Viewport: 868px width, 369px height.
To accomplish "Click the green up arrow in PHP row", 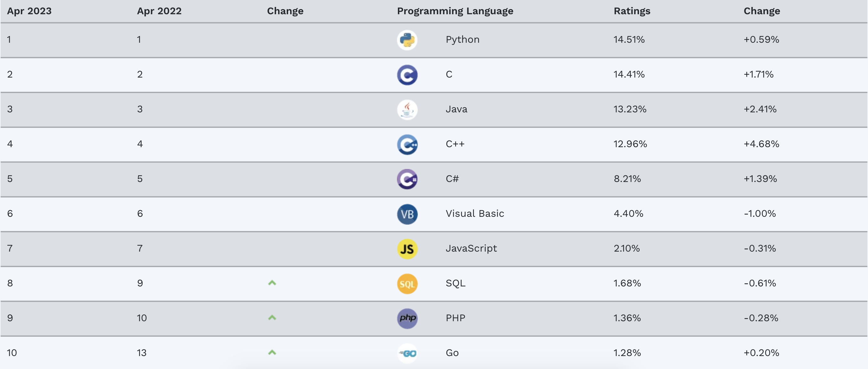I will pos(272,317).
